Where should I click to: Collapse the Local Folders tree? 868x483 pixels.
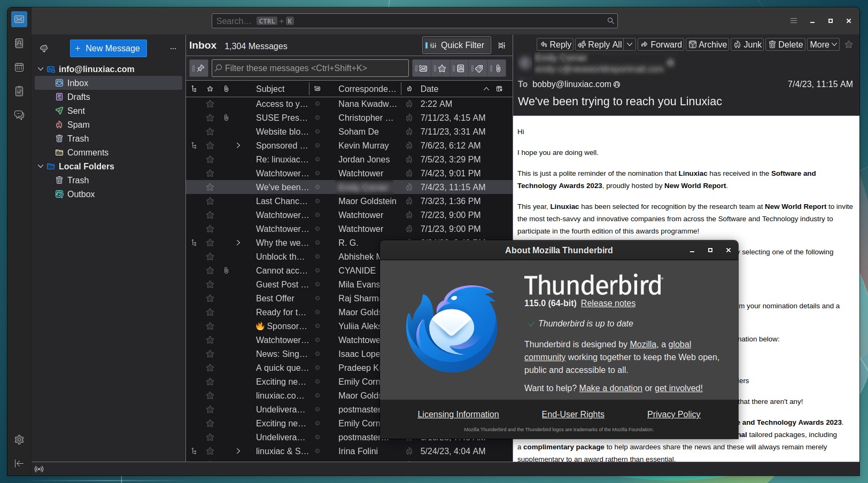click(x=41, y=166)
